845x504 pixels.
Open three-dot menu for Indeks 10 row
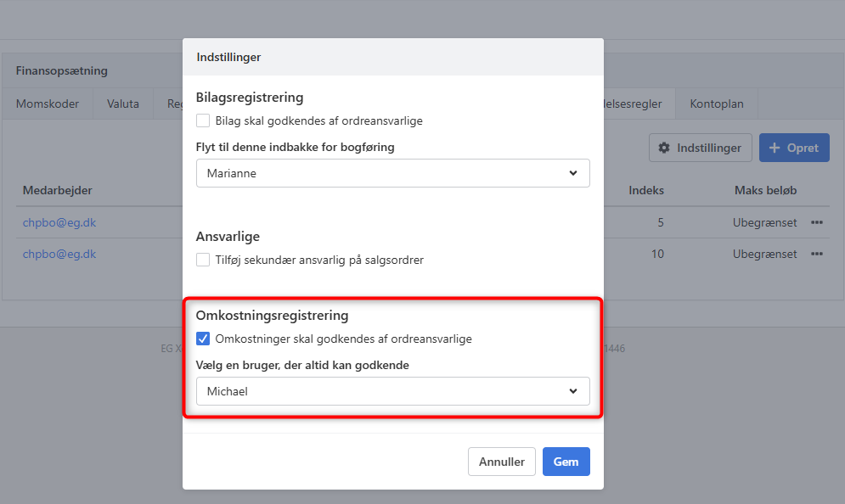[817, 254]
